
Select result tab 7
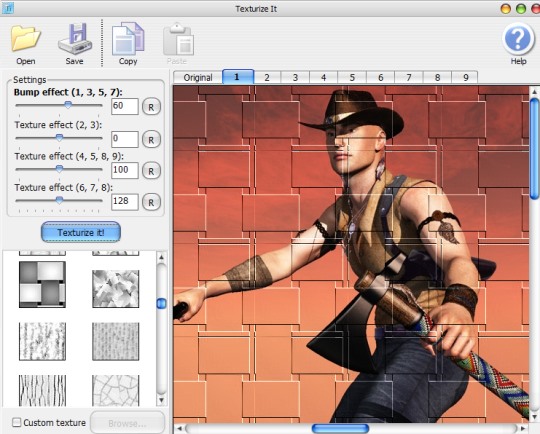[409, 78]
